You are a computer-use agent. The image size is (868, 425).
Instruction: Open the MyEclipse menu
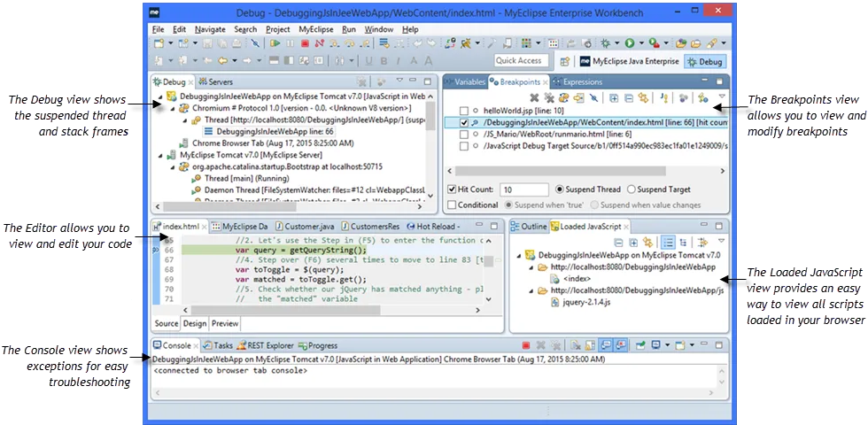tap(316, 29)
